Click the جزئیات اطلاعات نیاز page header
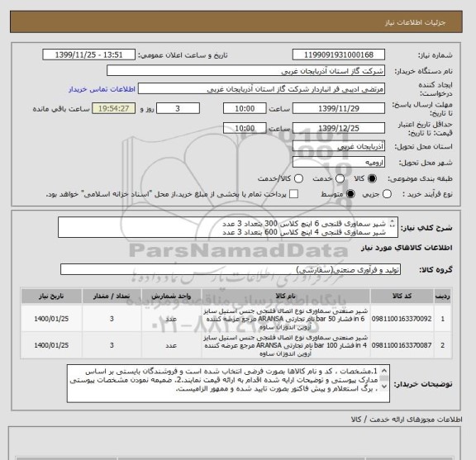The height and width of the screenshot is (460, 476). coord(416,22)
